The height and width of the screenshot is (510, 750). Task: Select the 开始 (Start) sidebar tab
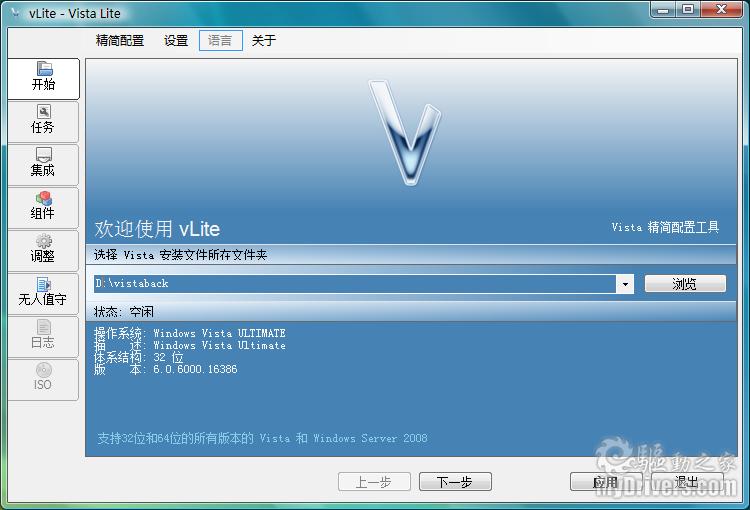pos(44,78)
